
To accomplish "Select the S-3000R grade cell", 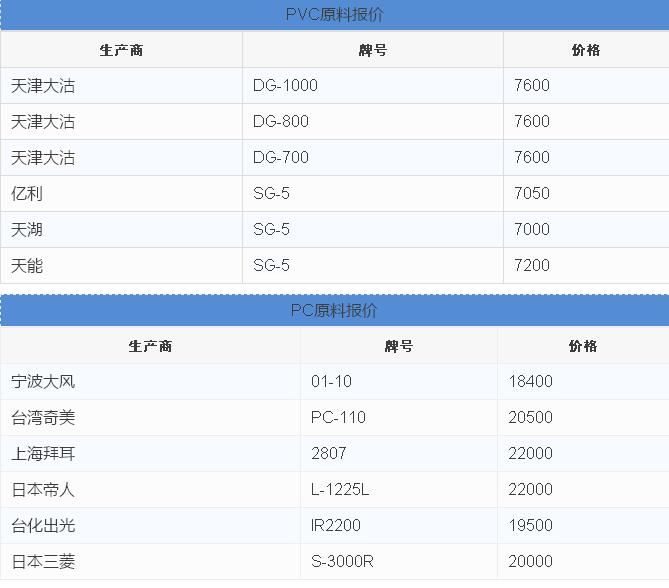I will pyautogui.click(x=399, y=562).
